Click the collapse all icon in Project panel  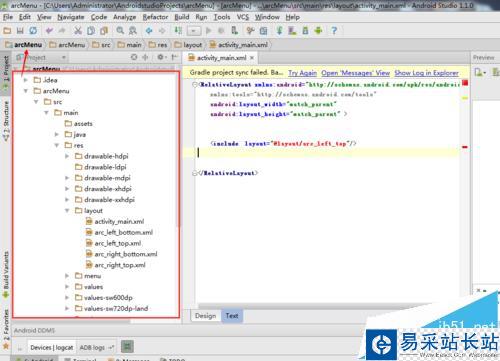[x=145, y=57]
